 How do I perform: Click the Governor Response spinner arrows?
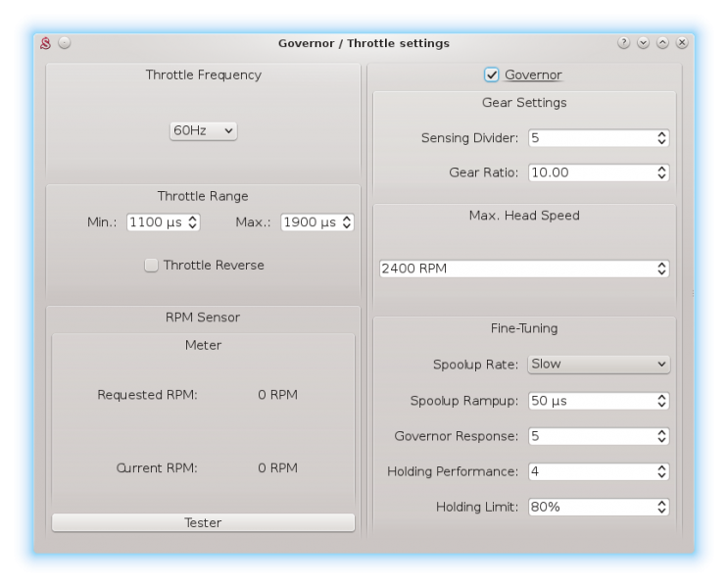click(661, 436)
